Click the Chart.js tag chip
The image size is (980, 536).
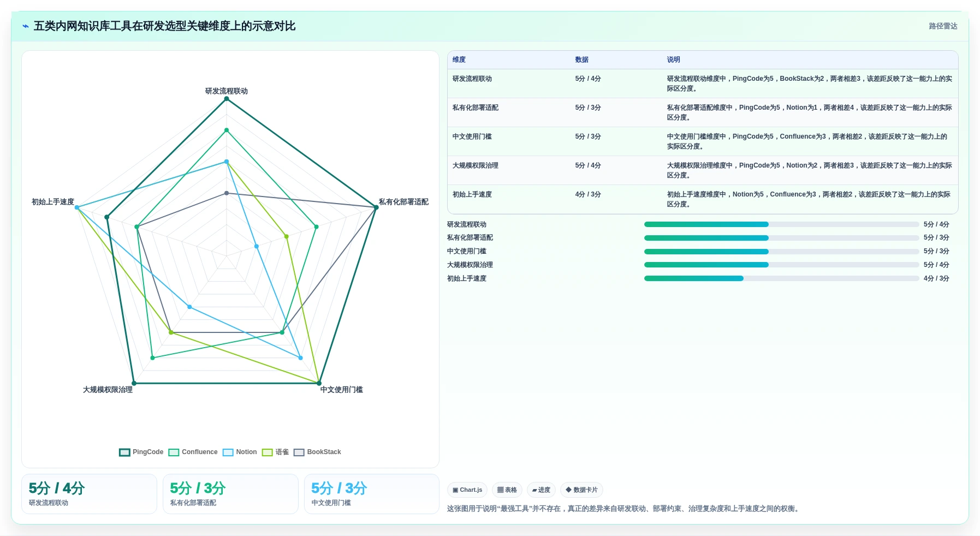point(467,490)
